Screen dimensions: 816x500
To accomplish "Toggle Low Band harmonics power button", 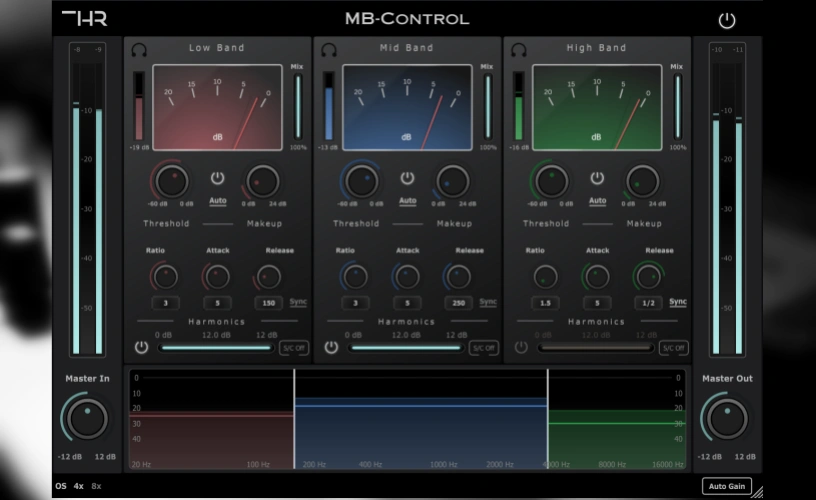I will coord(141,347).
